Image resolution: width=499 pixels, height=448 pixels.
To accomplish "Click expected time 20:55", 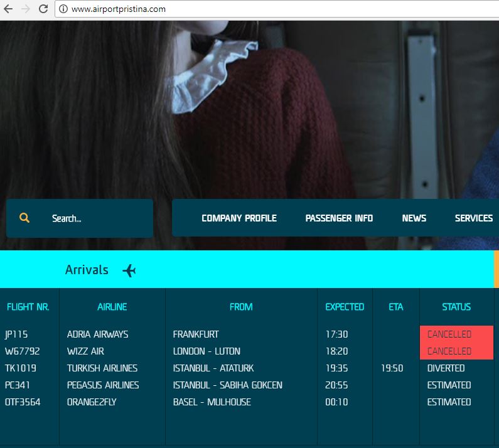I will 336,385.
